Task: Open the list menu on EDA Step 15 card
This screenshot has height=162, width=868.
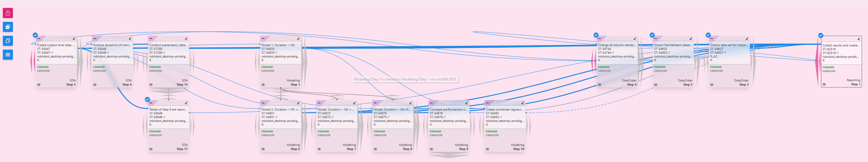Action: 151,85
